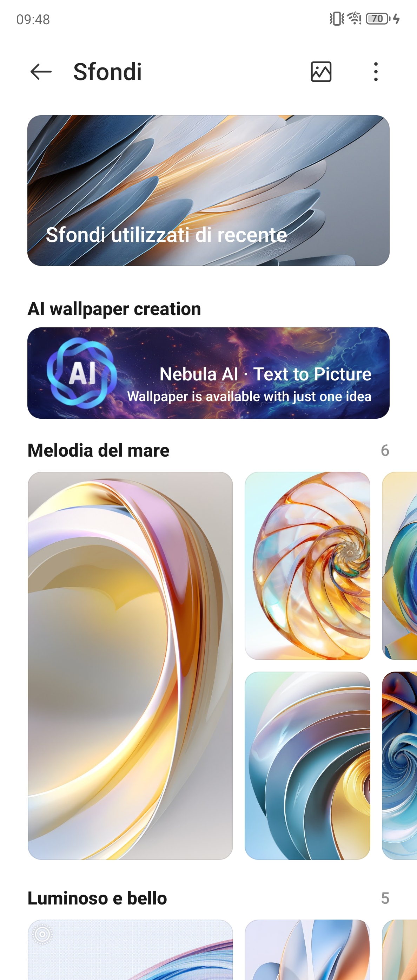417x980 pixels.
Task: Tap the Nebula AI logo icon
Action: [x=82, y=373]
